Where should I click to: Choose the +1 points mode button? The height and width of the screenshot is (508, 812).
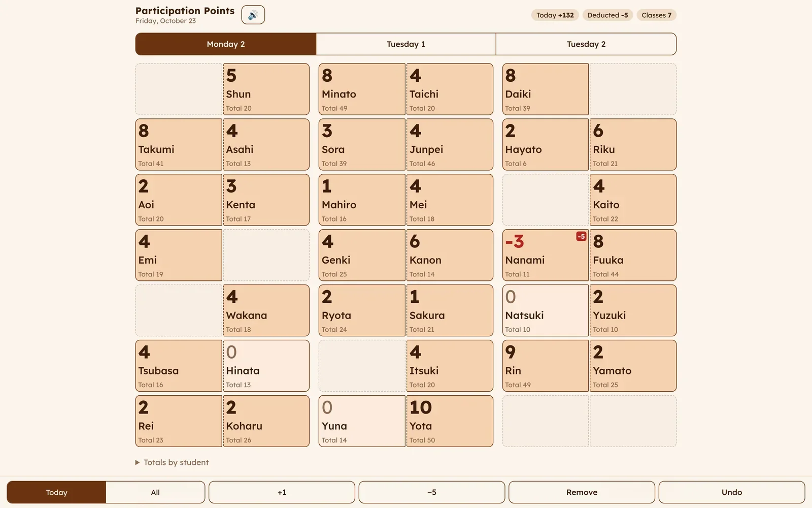click(x=282, y=492)
